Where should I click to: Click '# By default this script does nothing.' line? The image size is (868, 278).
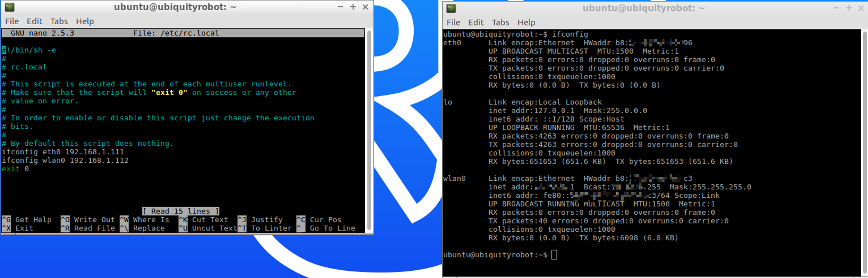tap(88, 143)
